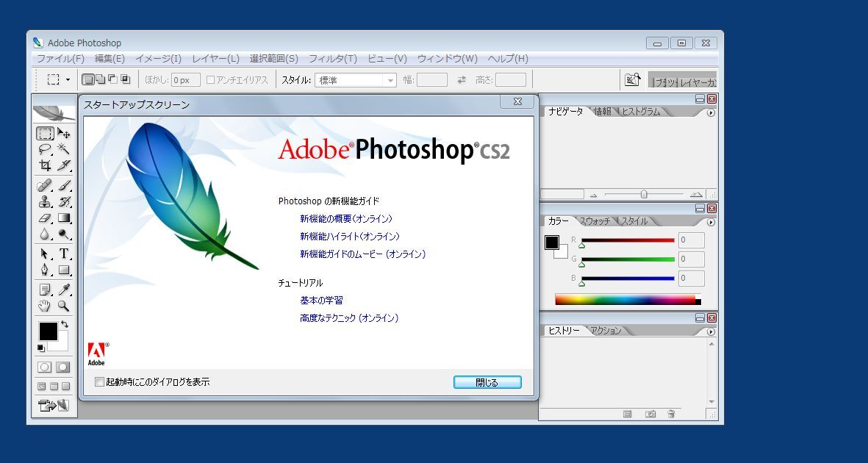Select the Rectangle shape tool
The image size is (868, 463).
(x=64, y=270)
